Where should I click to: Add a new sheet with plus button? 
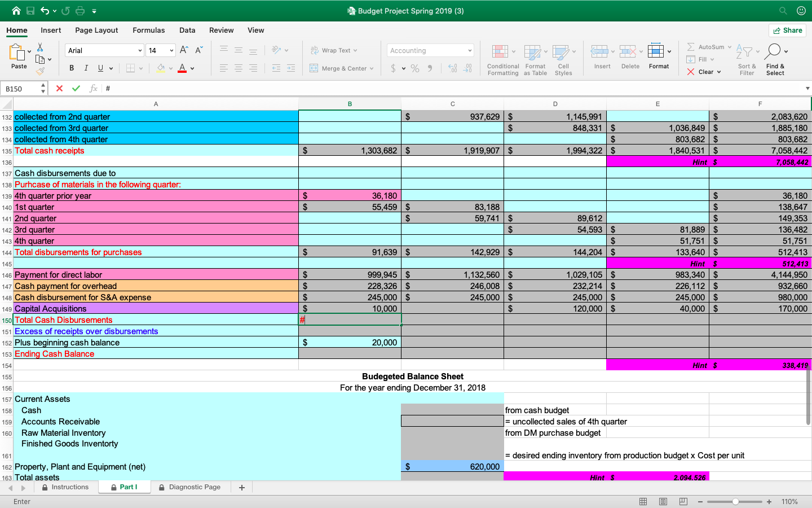(x=242, y=488)
